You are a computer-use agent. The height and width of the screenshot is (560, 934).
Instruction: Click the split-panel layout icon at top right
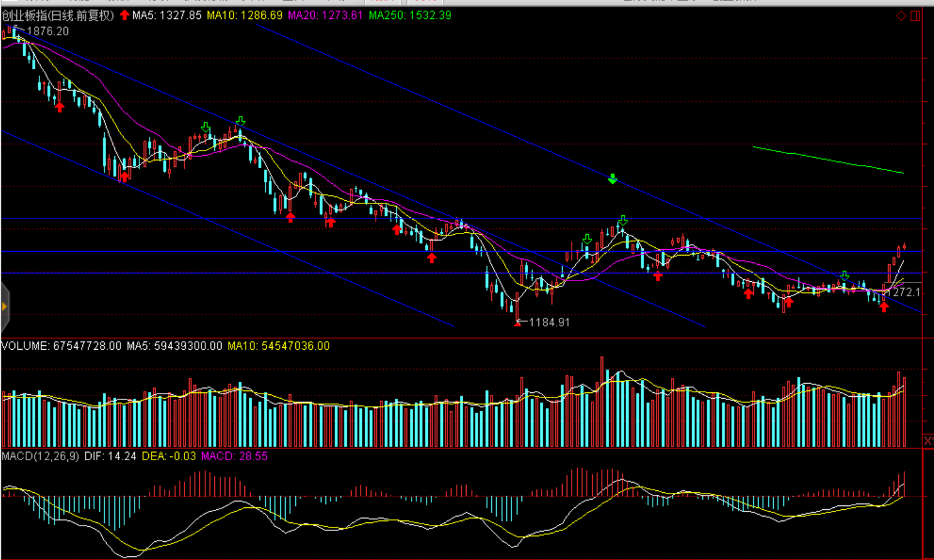click(x=915, y=16)
